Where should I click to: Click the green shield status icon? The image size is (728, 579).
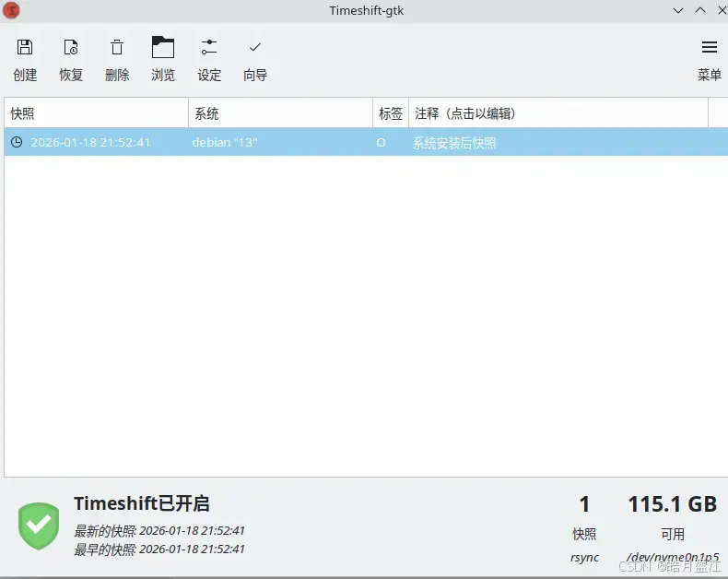(39, 526)
